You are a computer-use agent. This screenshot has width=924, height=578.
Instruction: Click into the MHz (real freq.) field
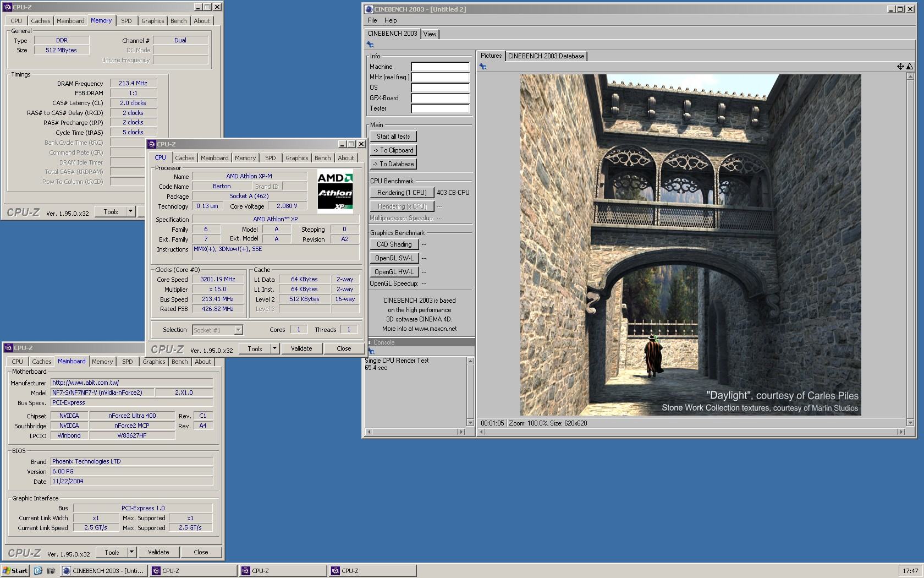[x=441, y=77]
